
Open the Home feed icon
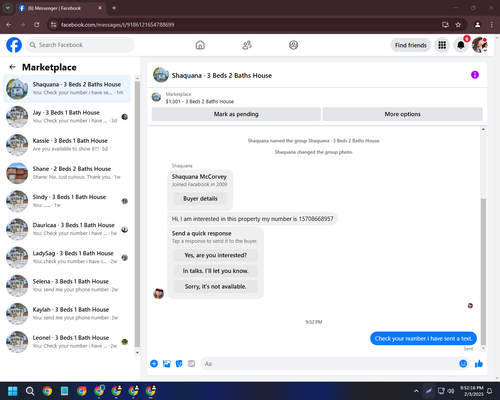point(200,45)
